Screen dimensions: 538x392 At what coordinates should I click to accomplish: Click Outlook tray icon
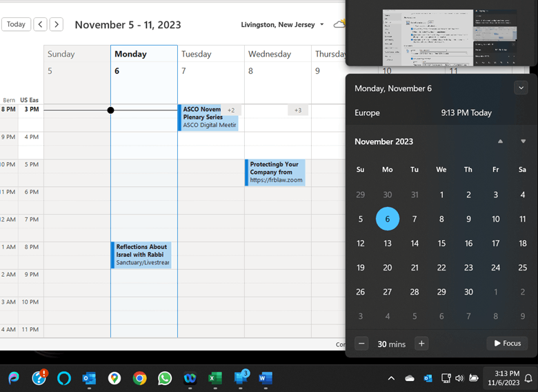[x=428, y=378]
